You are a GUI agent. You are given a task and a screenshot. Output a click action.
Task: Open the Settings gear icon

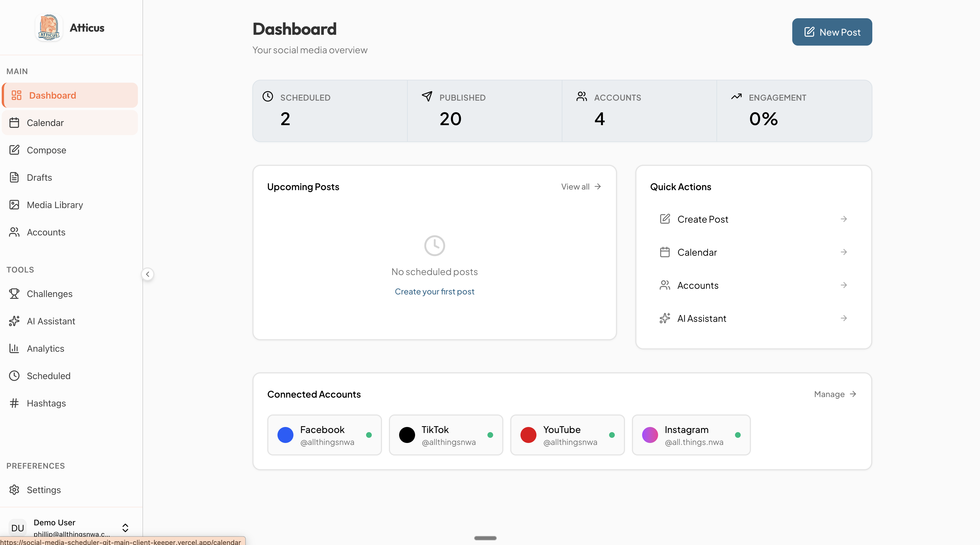[15, 490]
